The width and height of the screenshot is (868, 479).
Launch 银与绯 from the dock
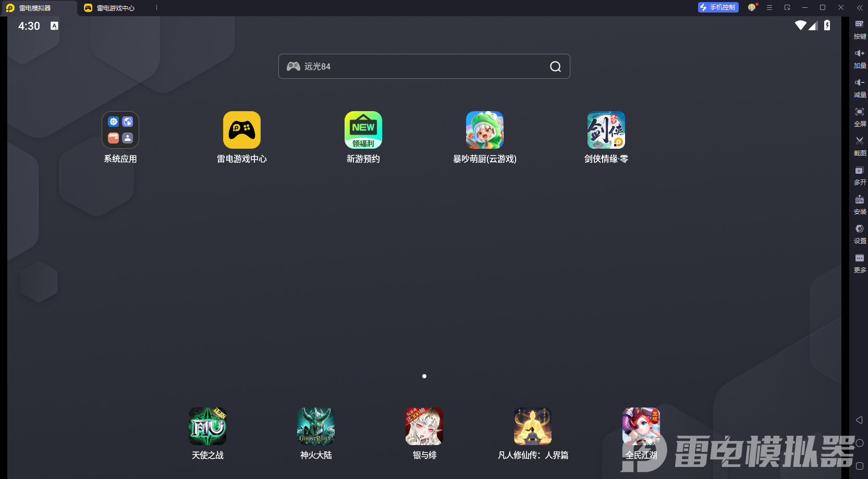click(x=424, y=426)
